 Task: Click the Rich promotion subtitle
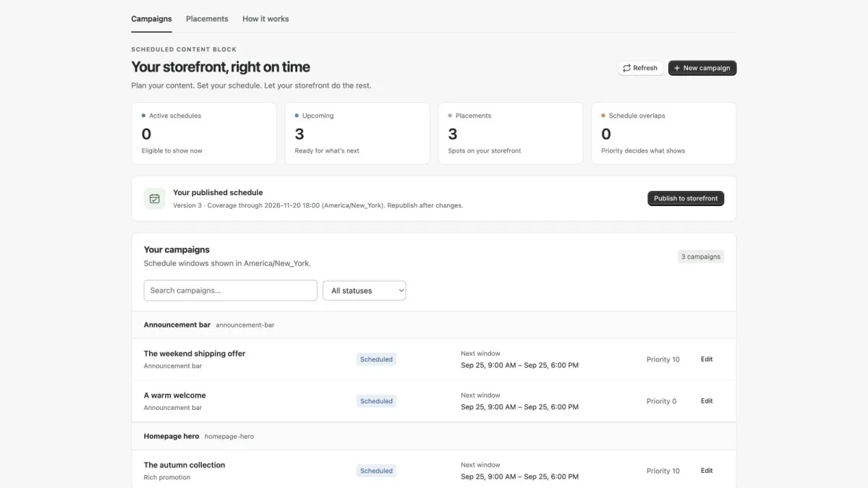[167, 477]
